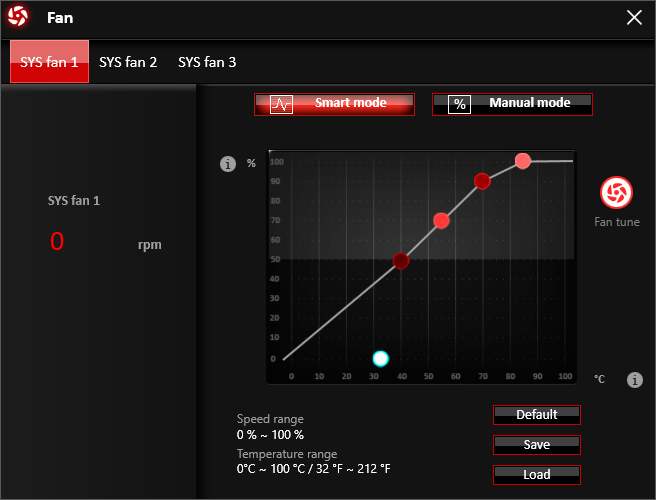Click the speed range value 0 % ~ 100 %
This screenshot has width=656, height=500.
coord(270,435)
